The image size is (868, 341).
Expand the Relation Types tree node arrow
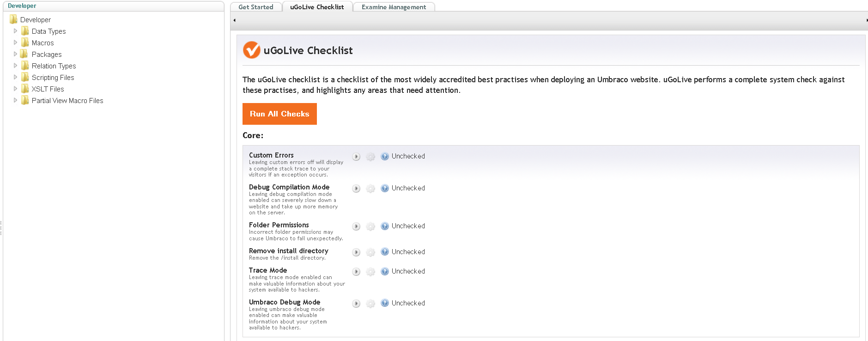pos(15,66)
